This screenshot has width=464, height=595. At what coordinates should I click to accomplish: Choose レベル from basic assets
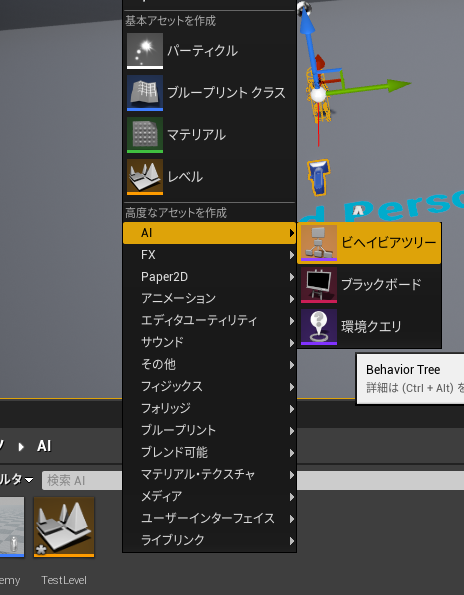(x=209, y=177)
